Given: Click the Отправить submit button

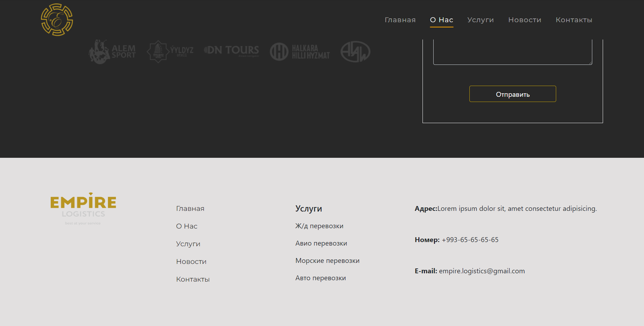Looking at the screenshot, I should [x=512, y=94].
